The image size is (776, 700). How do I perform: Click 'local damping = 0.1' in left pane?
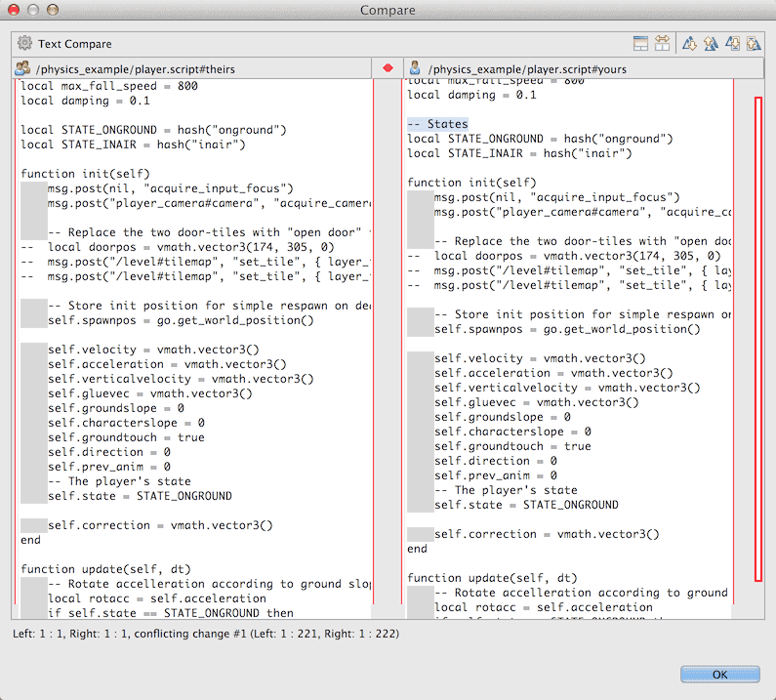coord(85,101)
